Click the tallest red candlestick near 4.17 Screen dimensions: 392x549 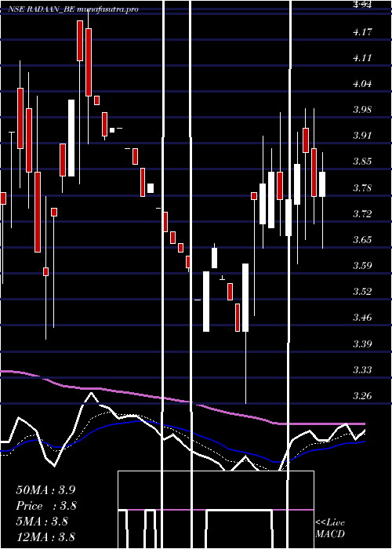[89, 62]
